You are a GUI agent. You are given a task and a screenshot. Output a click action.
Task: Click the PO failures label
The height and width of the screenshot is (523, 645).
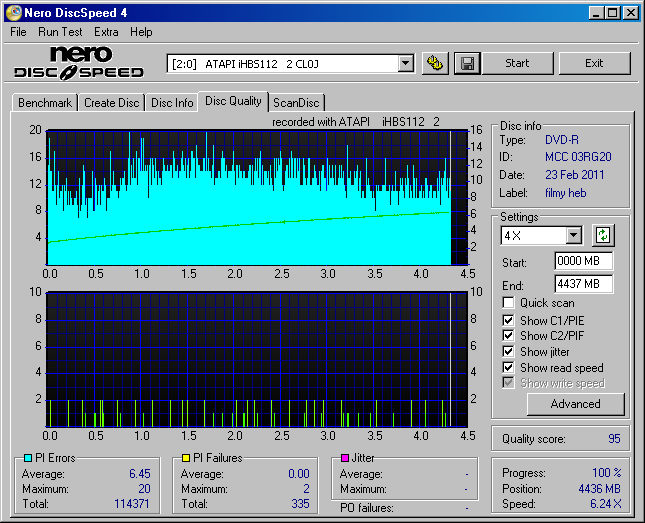point(367,508)
